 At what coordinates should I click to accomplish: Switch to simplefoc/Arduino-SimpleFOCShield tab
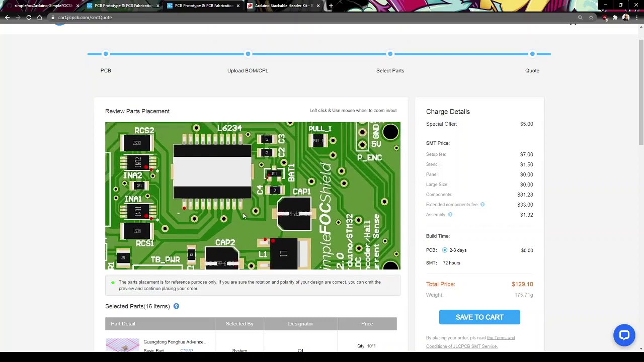[x=42, y=6]
